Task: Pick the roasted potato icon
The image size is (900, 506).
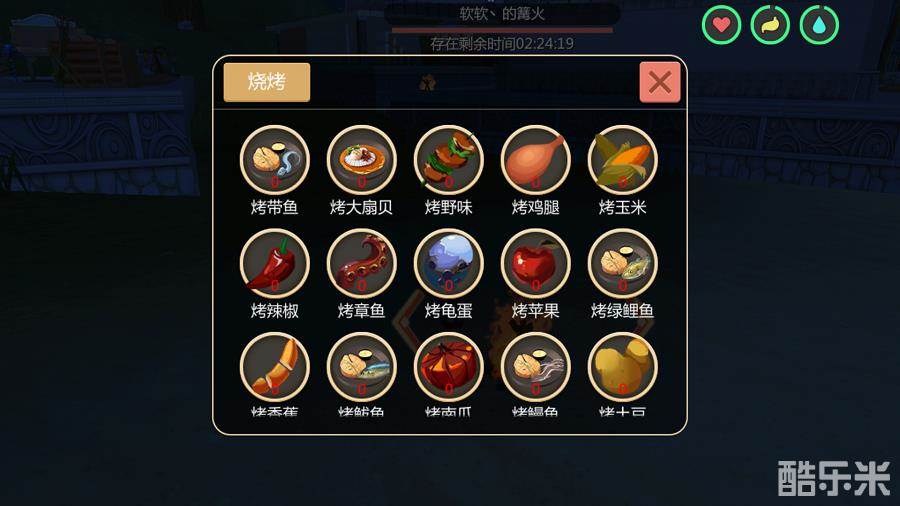Action: (623, 367)
